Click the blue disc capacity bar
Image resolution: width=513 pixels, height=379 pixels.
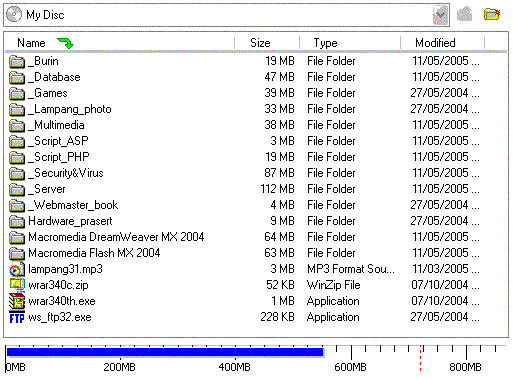pos(165,353)
